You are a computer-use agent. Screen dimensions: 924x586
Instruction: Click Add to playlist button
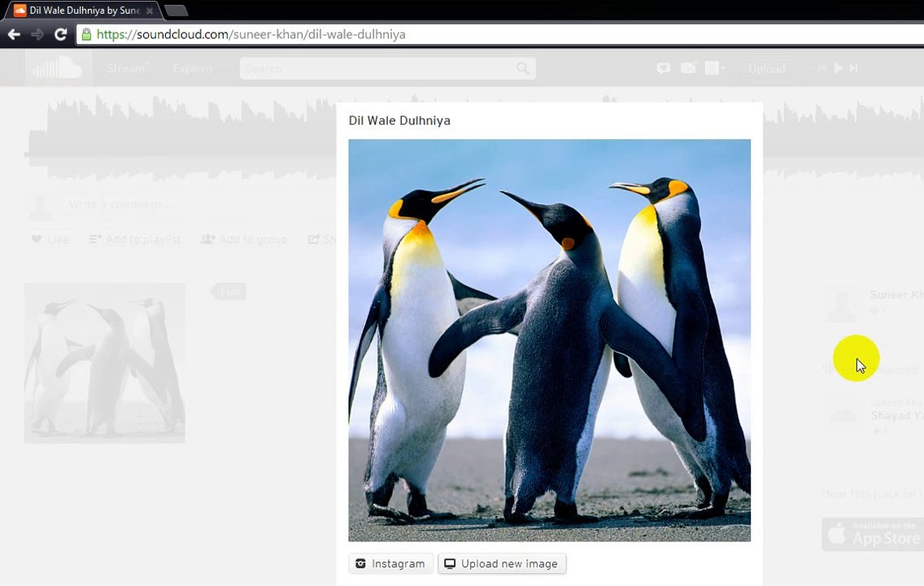135,238
